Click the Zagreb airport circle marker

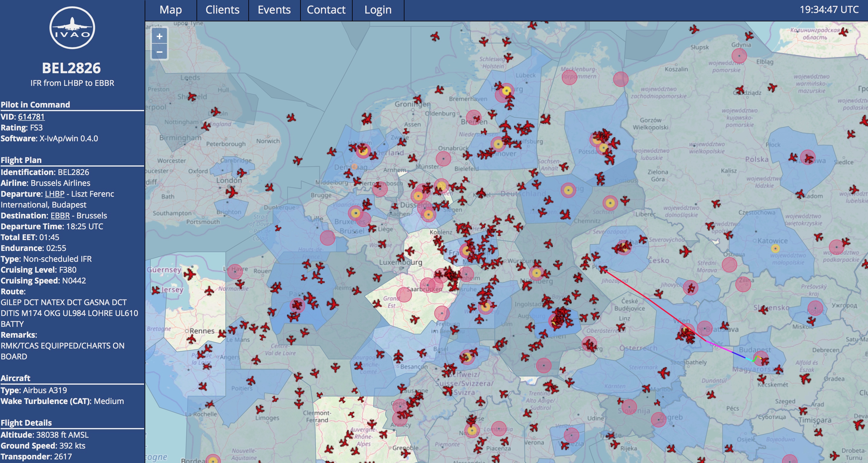(659, 420)
